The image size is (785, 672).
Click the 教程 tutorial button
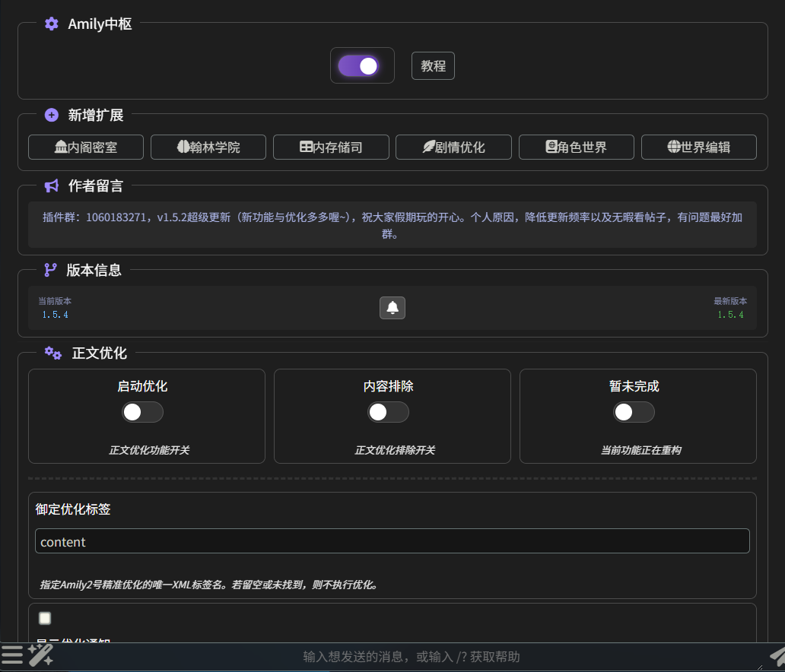point(433,66)
